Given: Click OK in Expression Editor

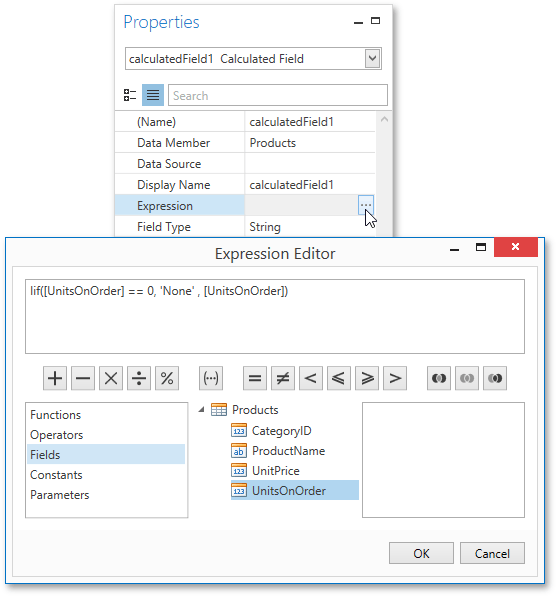Looking at the screenshot, I should 421,553.
